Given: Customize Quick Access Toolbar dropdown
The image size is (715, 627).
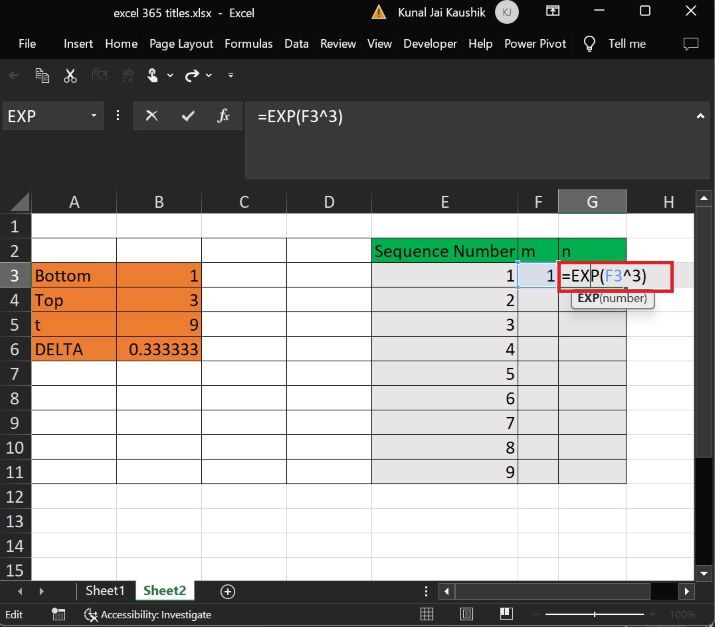Looking at the screenshot, I should tap(231, 75).
